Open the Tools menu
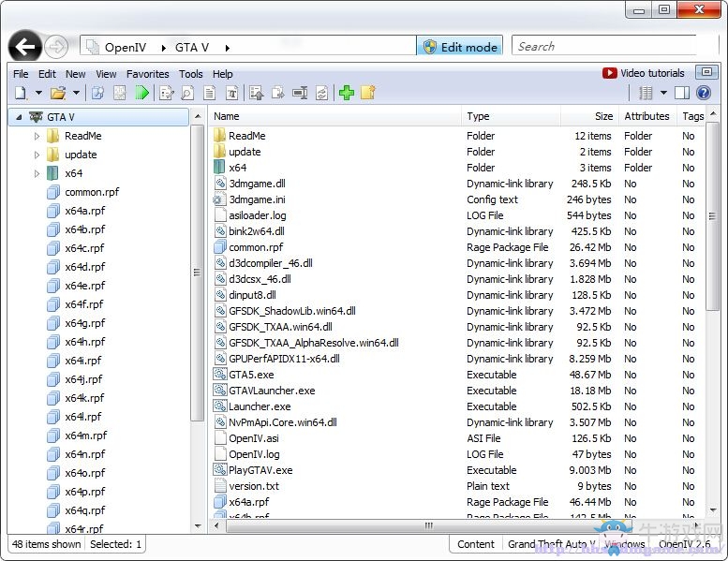This screenshot has width=728, height=561. tap(191, 74)
